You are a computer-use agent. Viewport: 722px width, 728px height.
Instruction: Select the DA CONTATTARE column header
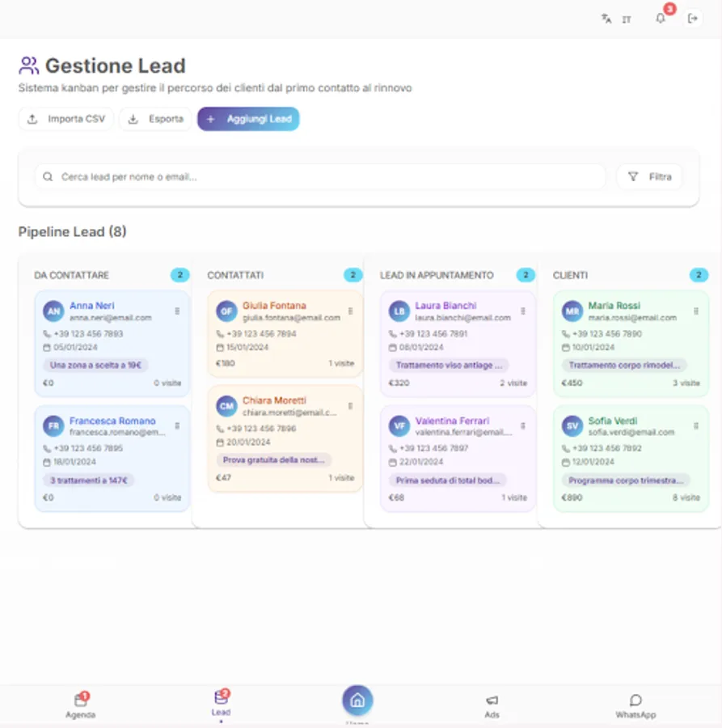pyautogui.click(x=73, y=275)
